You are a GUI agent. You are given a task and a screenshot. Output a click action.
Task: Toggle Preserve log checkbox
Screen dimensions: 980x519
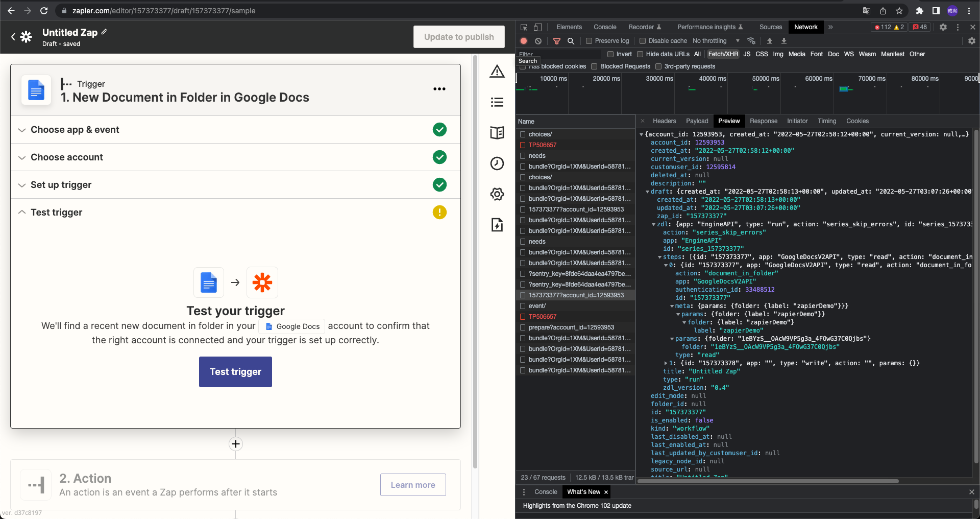(589, 41)
